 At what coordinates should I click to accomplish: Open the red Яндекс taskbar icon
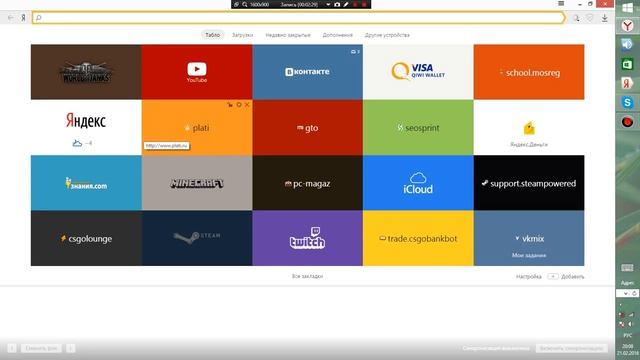(x=627, y=83)
